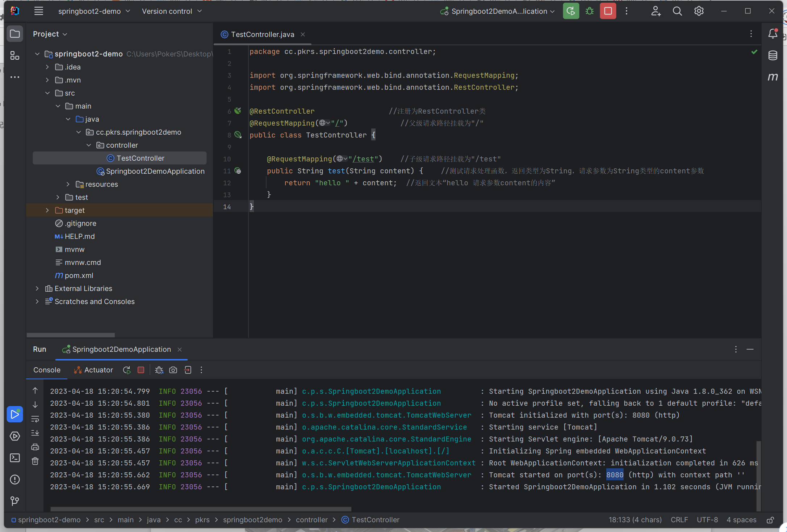Click the Run tool window title
The image size is (787, 532).
39,349
